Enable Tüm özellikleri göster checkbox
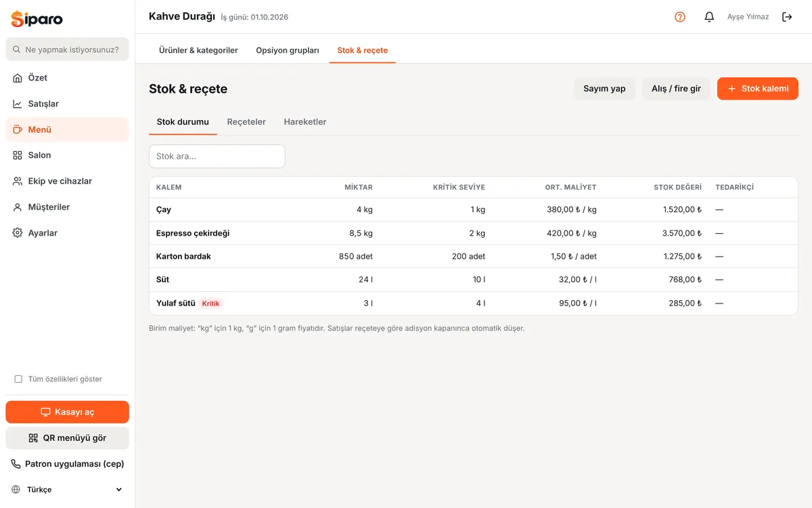Viewport: 812px width, 508px height. point(18,379)
